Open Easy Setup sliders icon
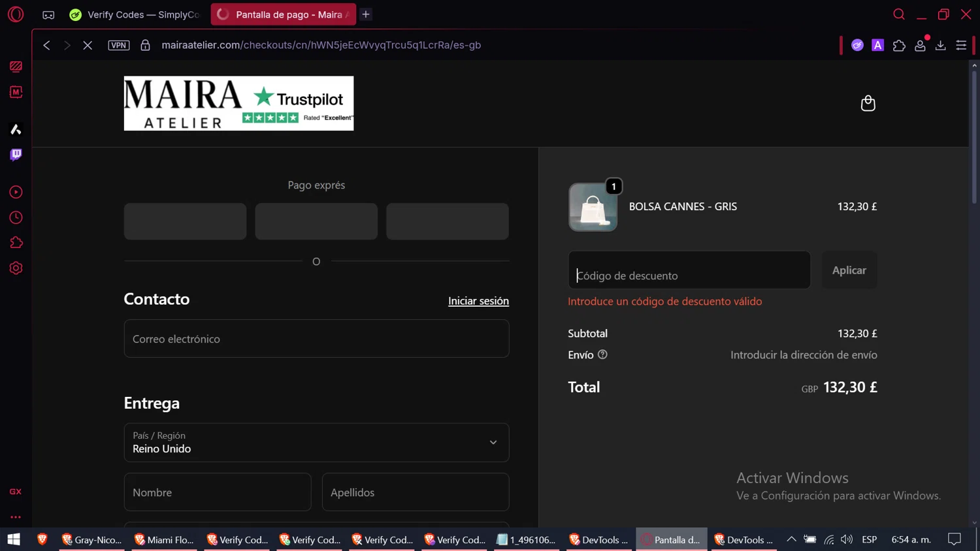 961,45
